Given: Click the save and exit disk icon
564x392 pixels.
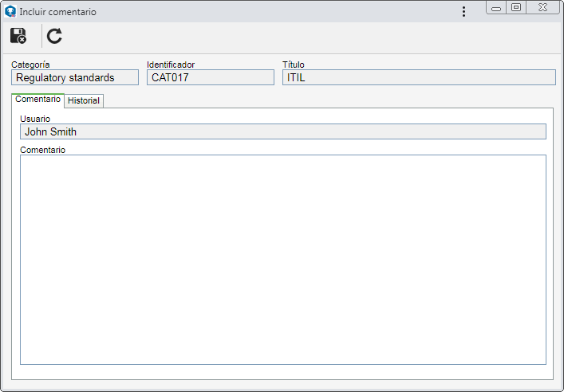Looking at the screenshot, I should (18, 36).
